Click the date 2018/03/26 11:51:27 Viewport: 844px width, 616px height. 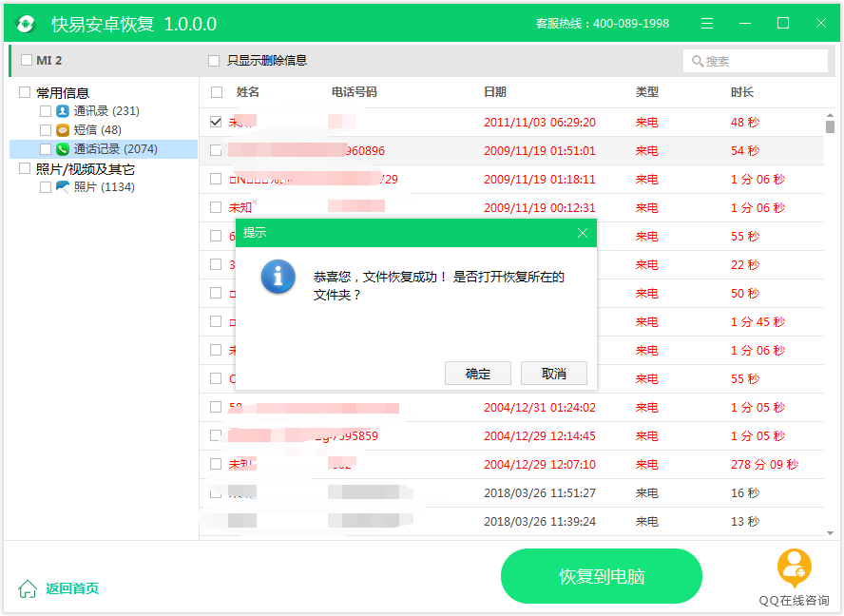click(539, 493)
